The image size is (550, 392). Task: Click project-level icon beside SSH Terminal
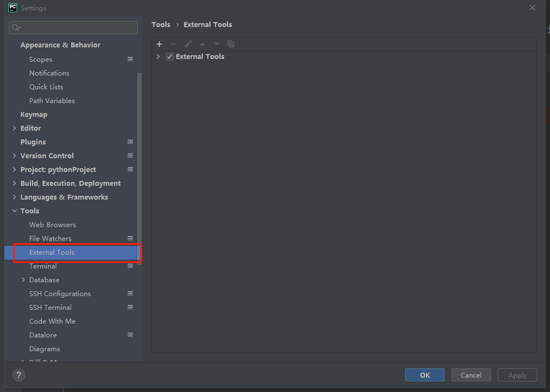point(130,308)
